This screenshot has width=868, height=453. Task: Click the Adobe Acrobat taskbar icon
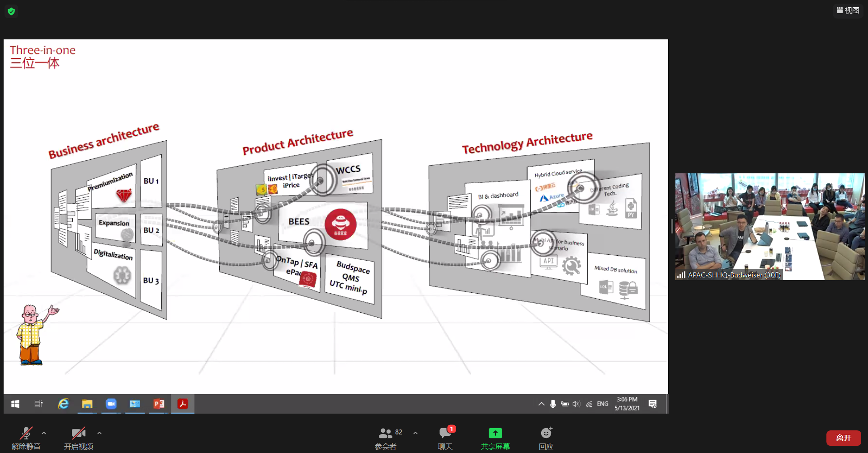pos(183,404)
